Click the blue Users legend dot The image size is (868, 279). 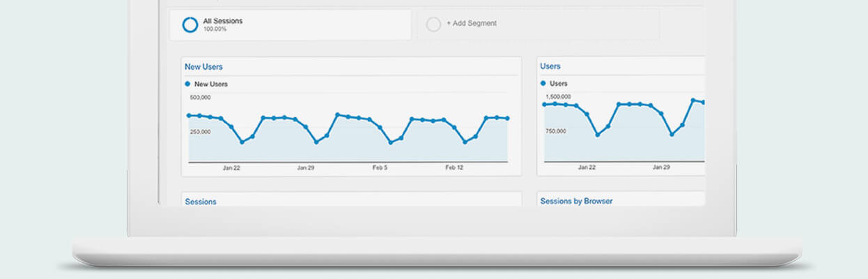[x=543, y=83]
